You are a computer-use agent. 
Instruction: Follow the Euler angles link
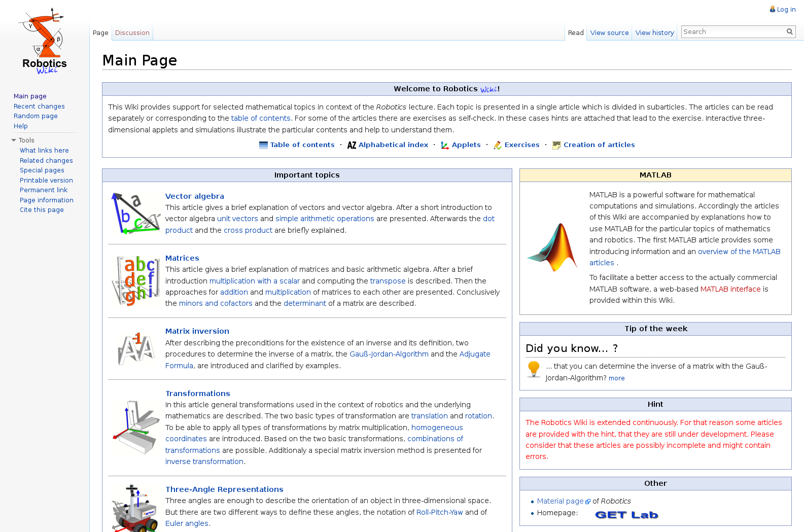point(187,523)
